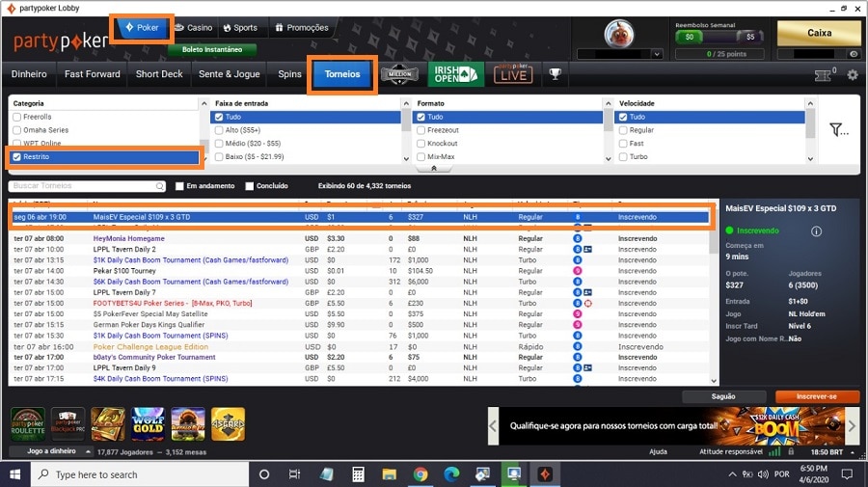Show next promotional banner
This screenshot has height=487, width=868.
[x=852, y=426]
